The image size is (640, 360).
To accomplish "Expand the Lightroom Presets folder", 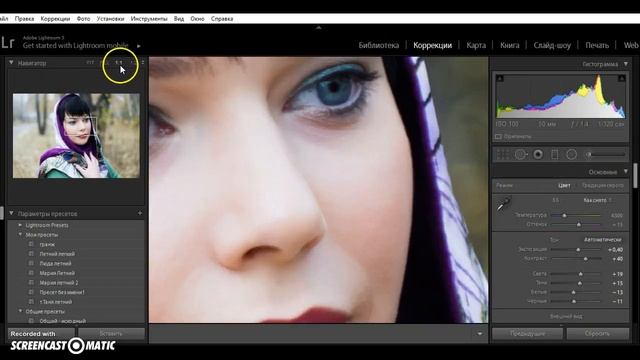I will pyautogui.click(x=20, y=225).
